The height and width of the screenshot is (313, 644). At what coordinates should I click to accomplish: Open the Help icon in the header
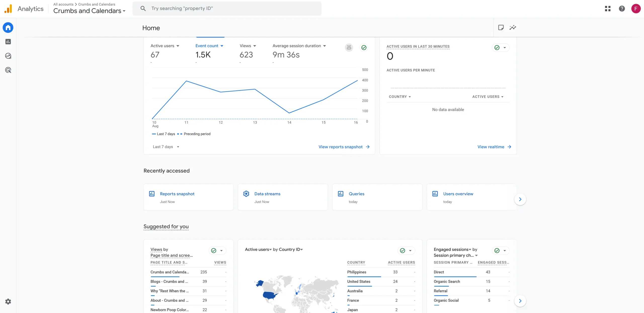622,9
